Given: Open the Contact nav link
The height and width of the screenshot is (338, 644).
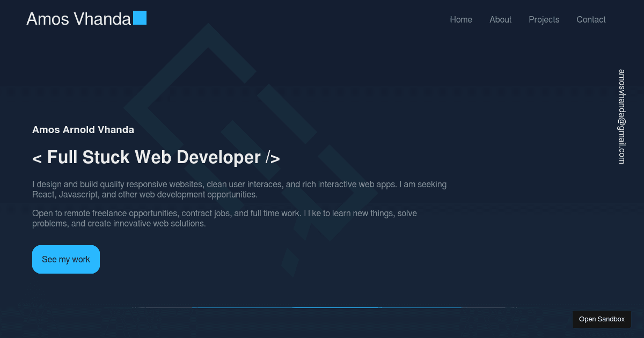Looking at the screenshot, I should [x=591, y=20].
